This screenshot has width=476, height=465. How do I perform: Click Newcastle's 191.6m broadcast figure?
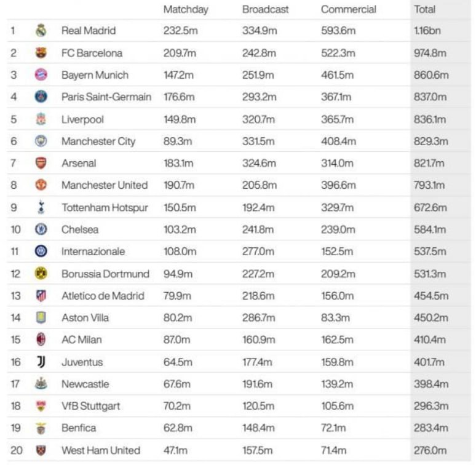[258, 384]
